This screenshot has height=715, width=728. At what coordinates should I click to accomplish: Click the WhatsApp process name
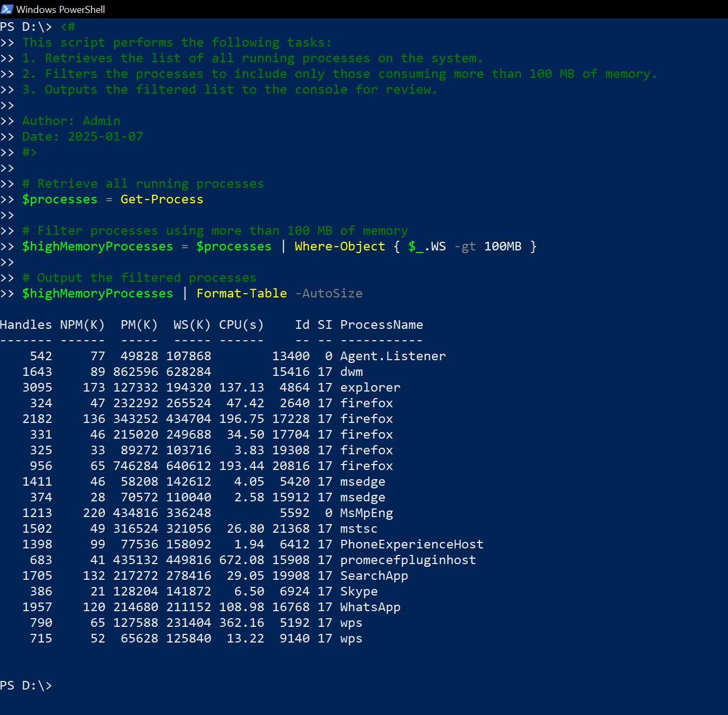tap(370, 607)
